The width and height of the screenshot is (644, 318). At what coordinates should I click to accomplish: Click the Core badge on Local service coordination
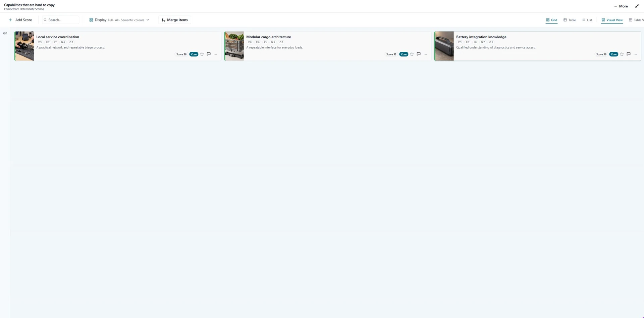(194, 54)
